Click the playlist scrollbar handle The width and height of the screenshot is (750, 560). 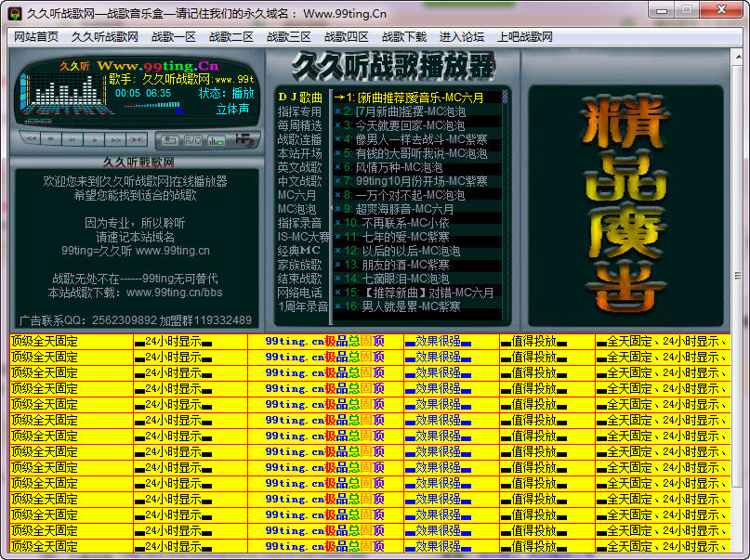505,97
